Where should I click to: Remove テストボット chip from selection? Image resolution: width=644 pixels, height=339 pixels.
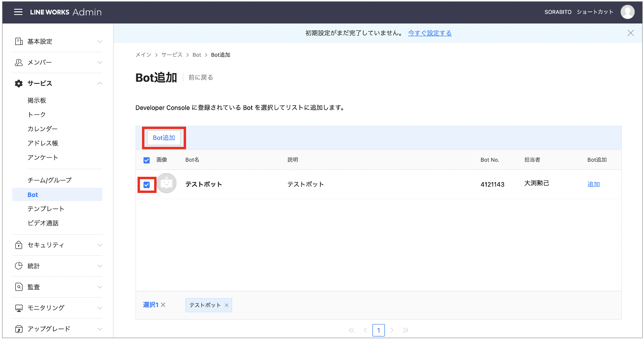click(x=227, y=305)
